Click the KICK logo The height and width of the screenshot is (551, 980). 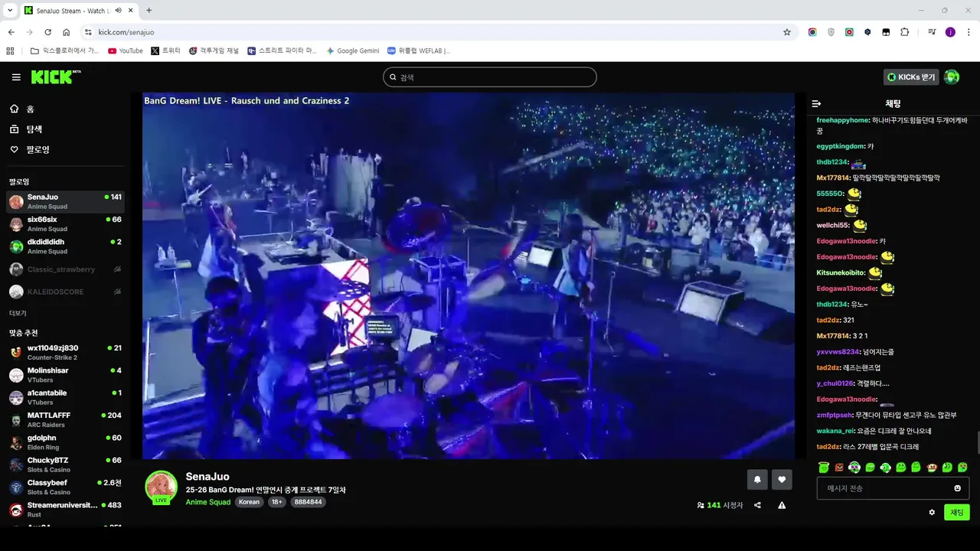(55, 77)
